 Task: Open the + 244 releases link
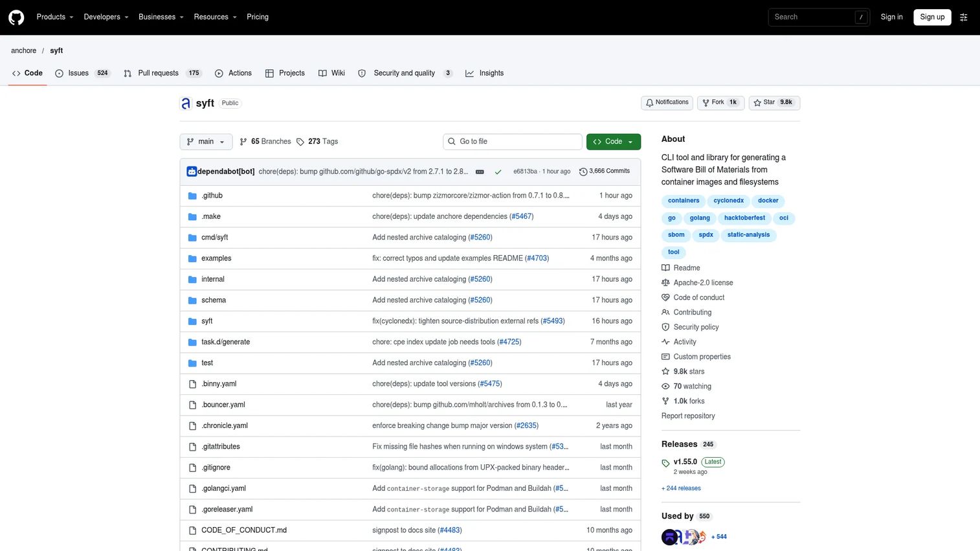pyautogui.click(x=681, y=489)
